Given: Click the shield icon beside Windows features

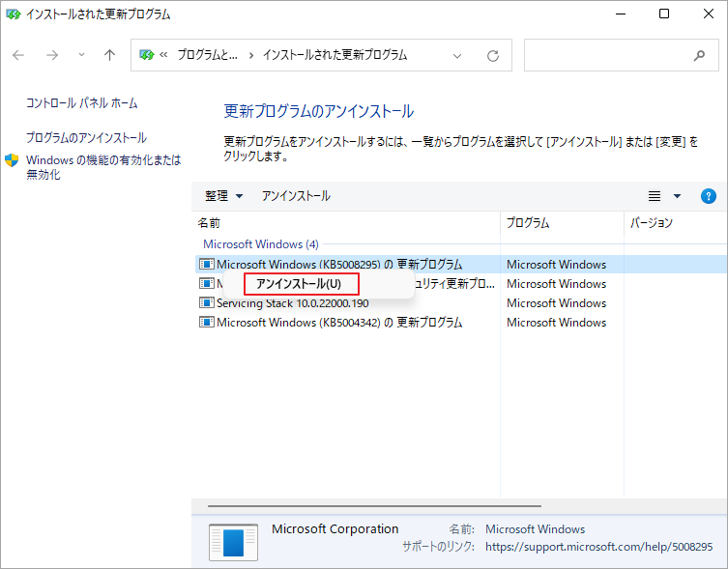Looking at the screenshot, I should tap(12, 160).
